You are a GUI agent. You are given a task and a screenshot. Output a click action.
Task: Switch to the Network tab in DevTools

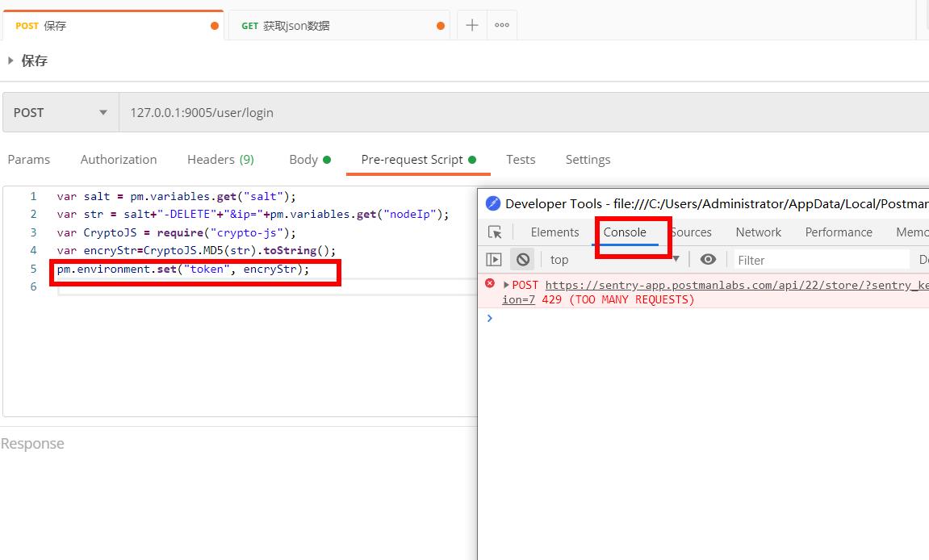coord(757,232)
